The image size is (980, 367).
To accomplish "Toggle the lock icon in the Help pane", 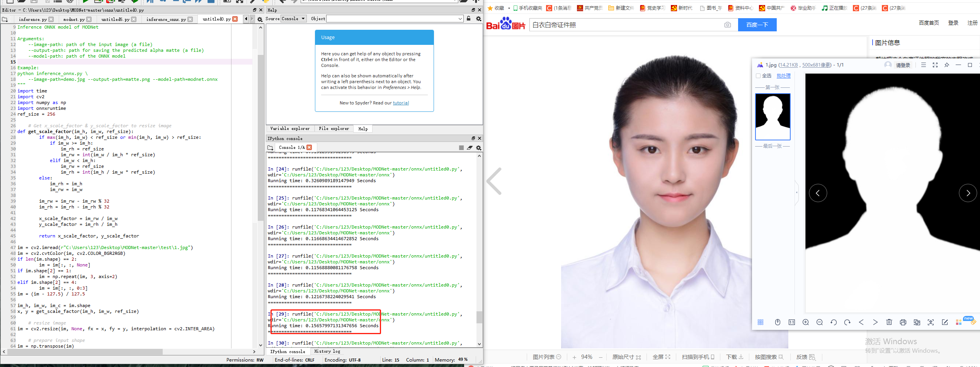I will pos(469,18).
